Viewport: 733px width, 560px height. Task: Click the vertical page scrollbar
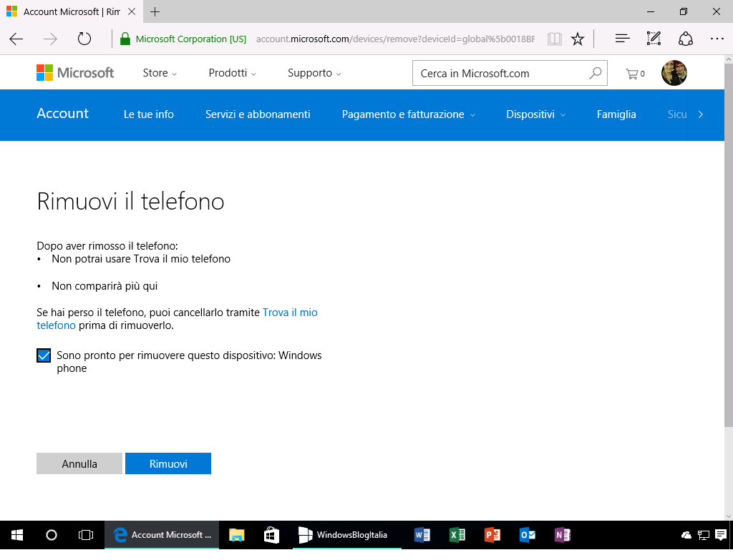click(x=728, y=245)
